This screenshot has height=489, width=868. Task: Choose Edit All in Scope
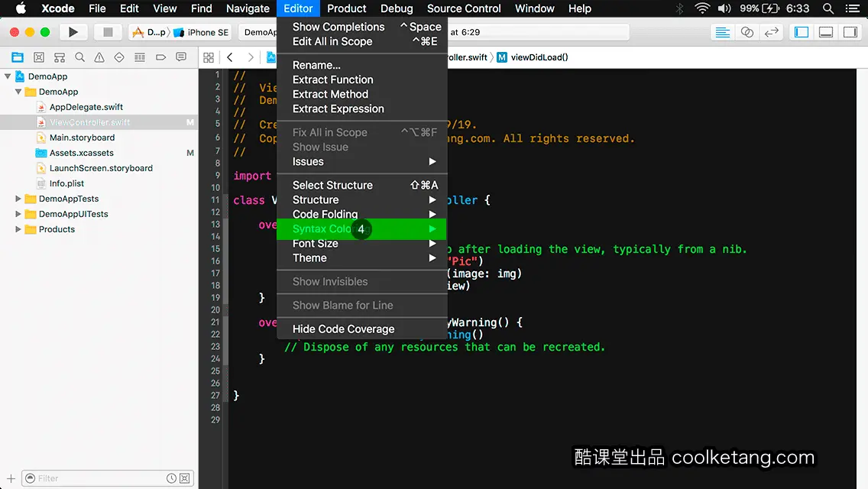361,41
